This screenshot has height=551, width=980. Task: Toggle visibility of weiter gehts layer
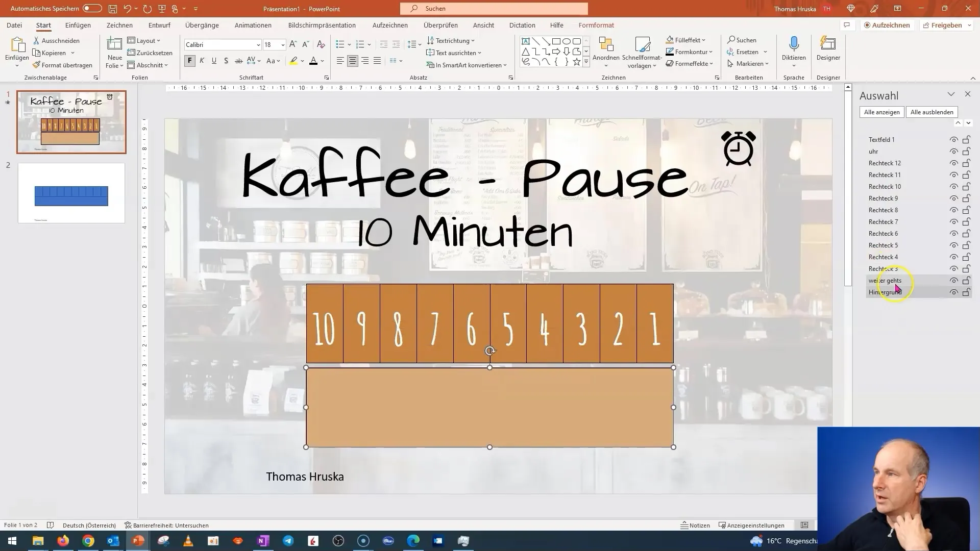click(954, 281)
